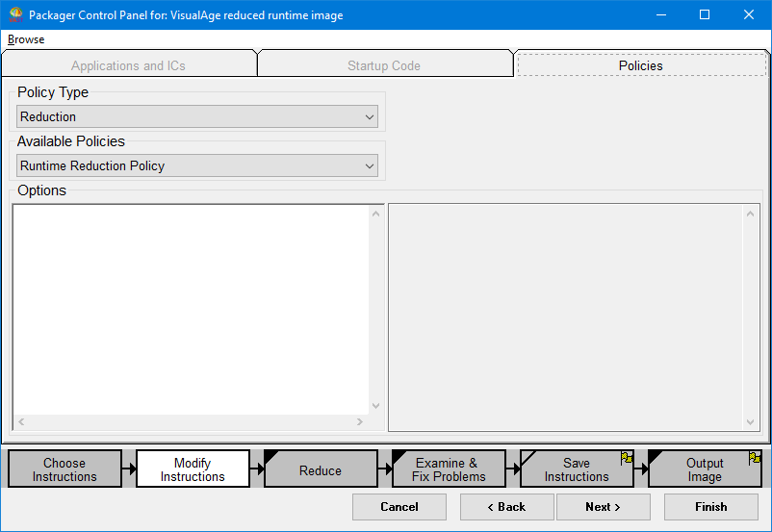This screenshot has height=532, width=772.
Task: Select the Modify Instructions step
Action: click(193, 469)
